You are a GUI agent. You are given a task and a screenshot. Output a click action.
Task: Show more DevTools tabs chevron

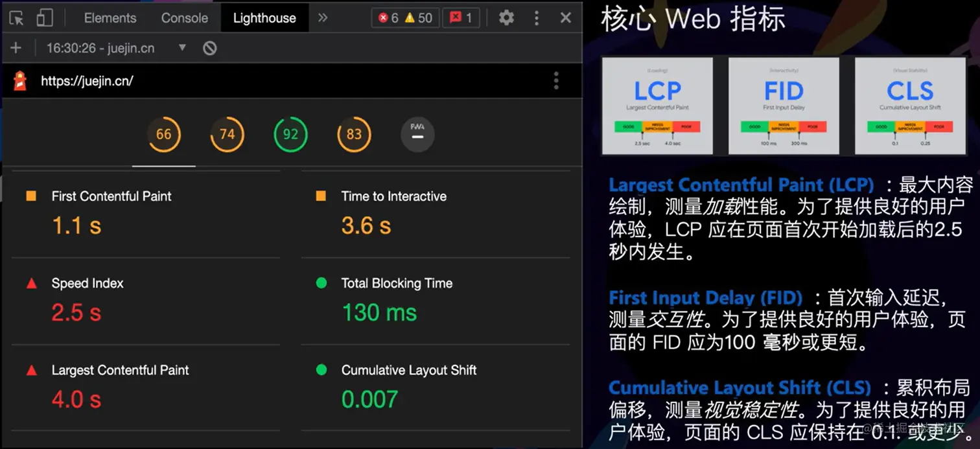(x=323, y=17)
